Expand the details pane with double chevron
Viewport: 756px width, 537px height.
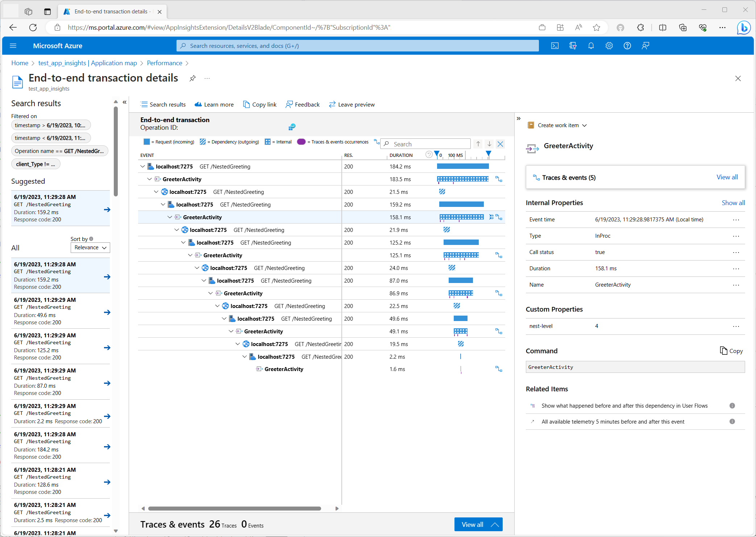[518, 118]
